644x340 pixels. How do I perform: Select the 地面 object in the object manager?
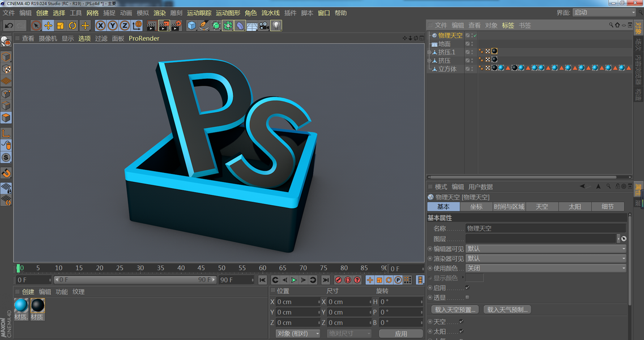coord(444,44)
